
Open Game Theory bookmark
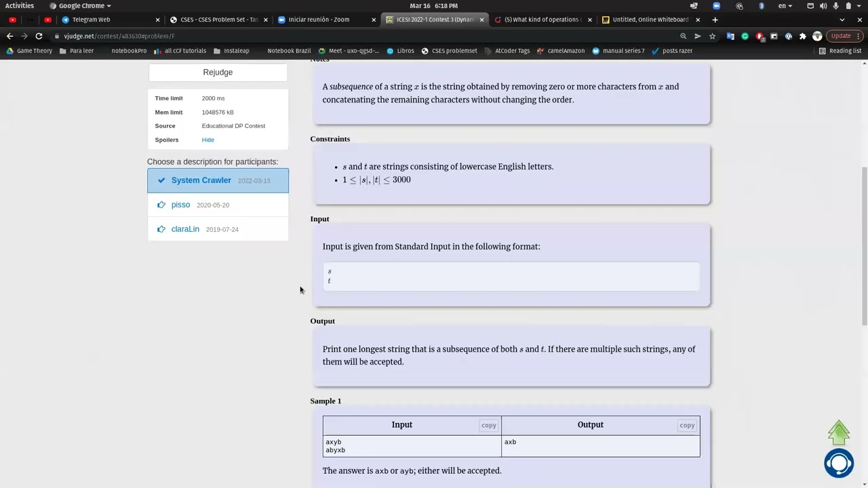pos(30,51)
